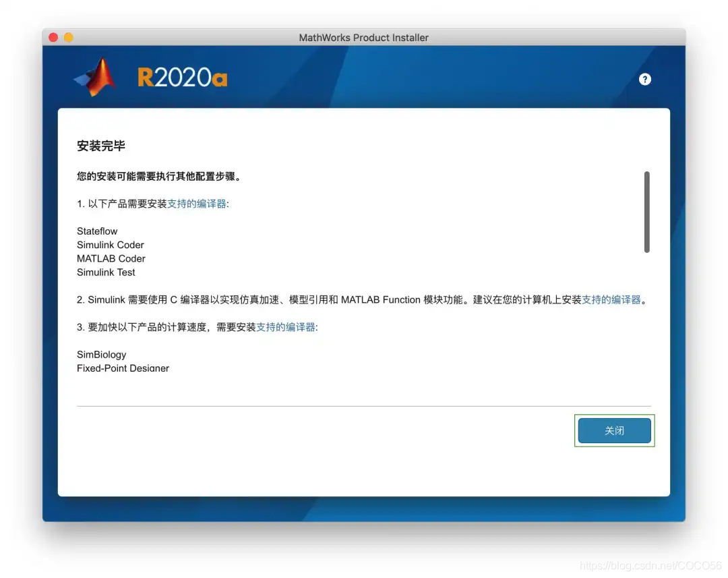Open 支持的编译器 link in Simulink item 2
This screenshot has height=578, width=728.
611,300
